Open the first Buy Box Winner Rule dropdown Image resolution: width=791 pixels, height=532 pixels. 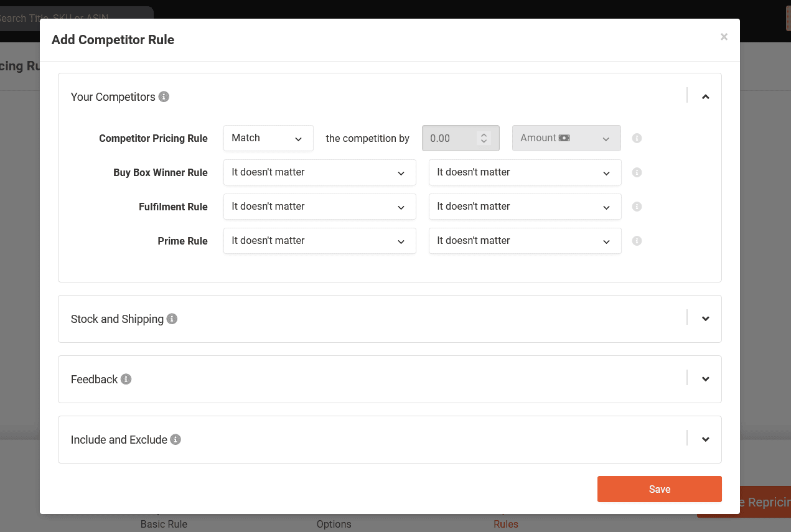[x=319, y=172]
